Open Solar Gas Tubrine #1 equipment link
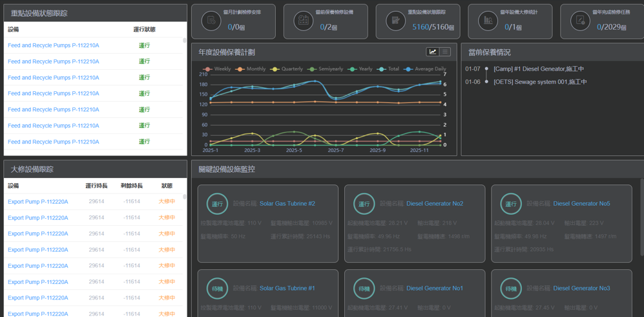This screenshot has width=644, height=317. [287, 289]
